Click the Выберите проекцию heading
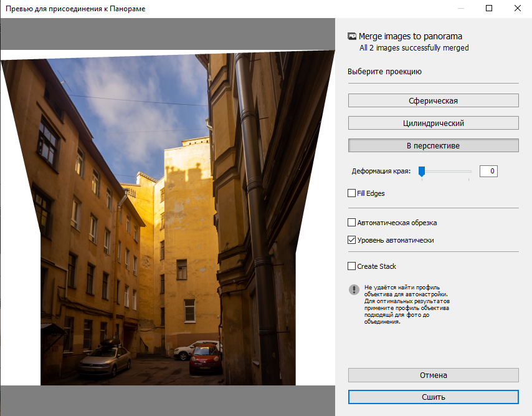This screenshot has height=416, width=532. point(384,72)
